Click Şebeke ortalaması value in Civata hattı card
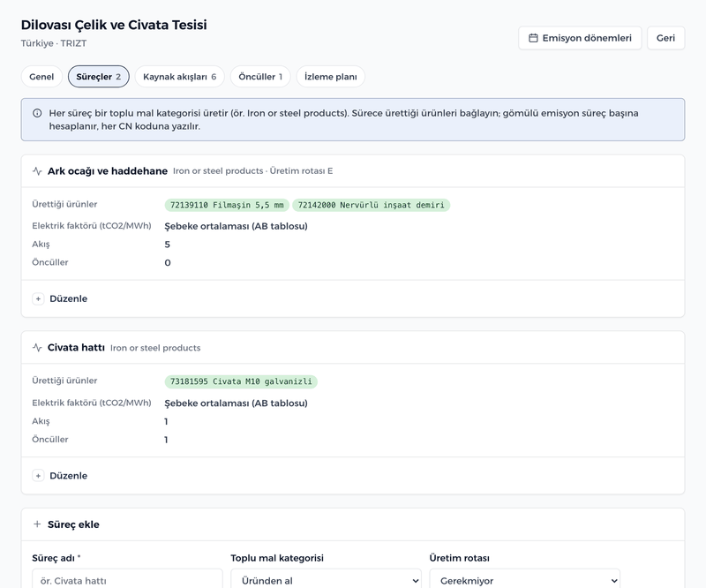This screenshot has width=706, height=588. [x=236, y=403]
